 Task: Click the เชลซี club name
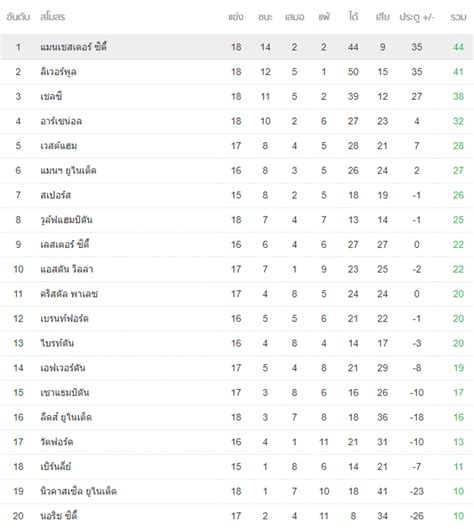coord(51,96)
